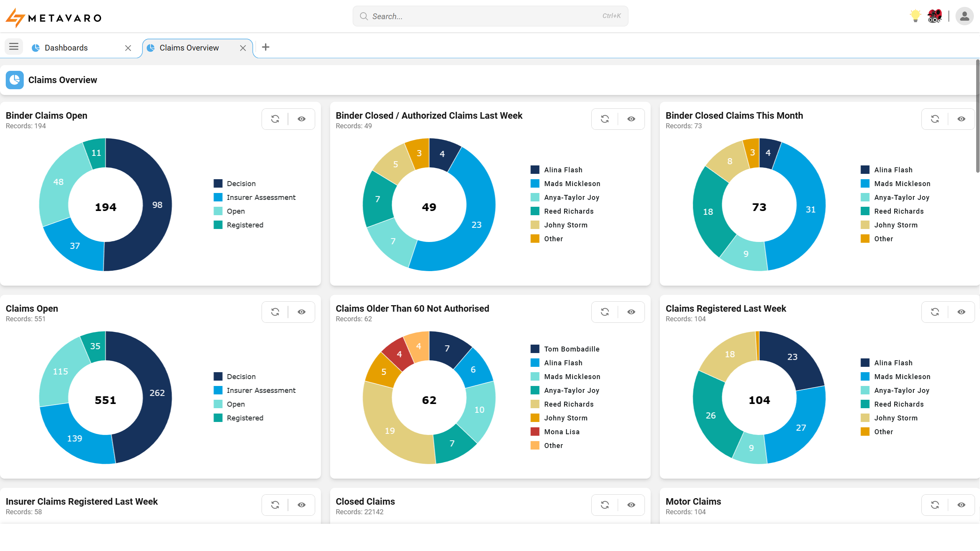The height and width of the screenshot is (551, 980).
Task: Refresh the Claims Open chart
Action: (x=275, y=312)
